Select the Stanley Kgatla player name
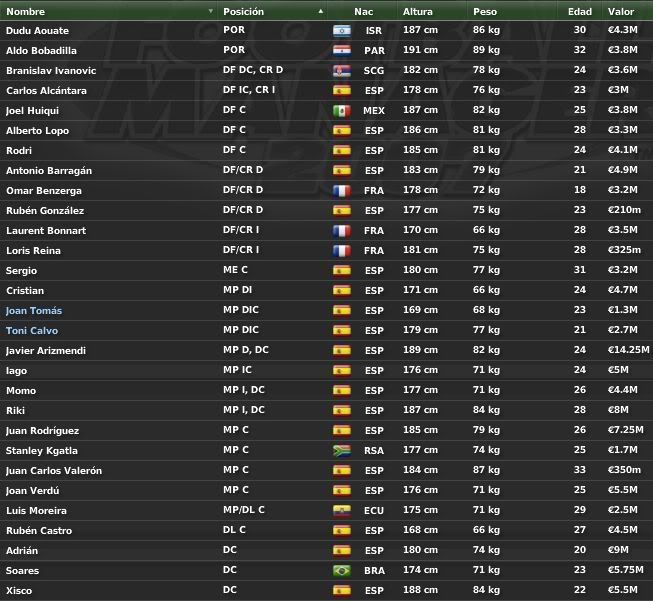 [x=42, y=451]
